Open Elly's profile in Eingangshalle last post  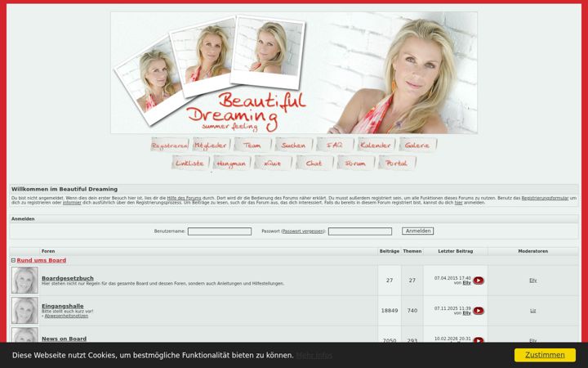pyautogui.click(x=466, y=312)
